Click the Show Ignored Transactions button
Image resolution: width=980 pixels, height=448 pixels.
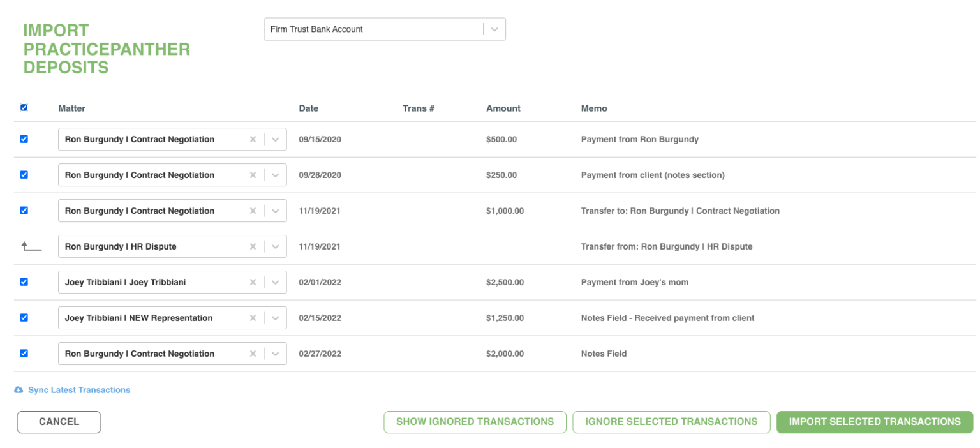coord(474,422)
